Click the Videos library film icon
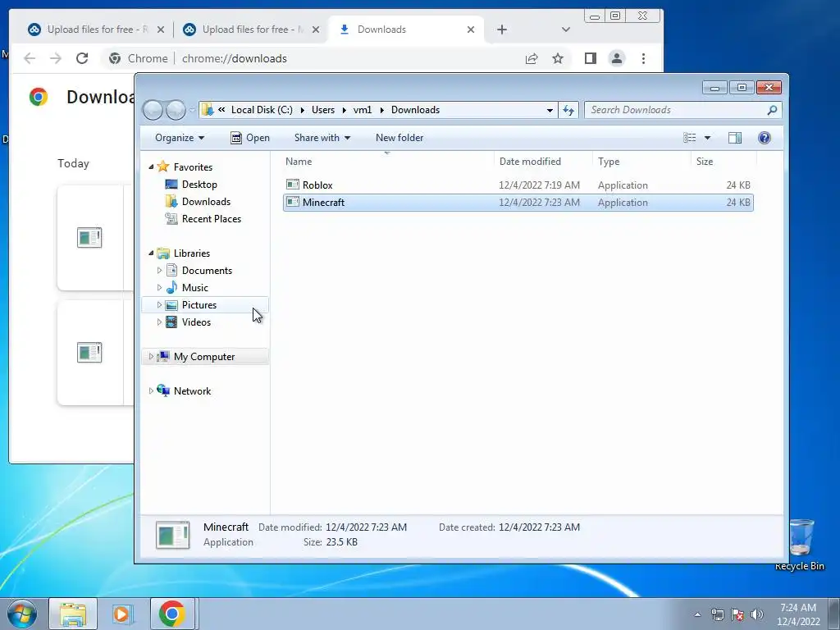The width and height of the screenshot is (840, 630). (171, 322)
